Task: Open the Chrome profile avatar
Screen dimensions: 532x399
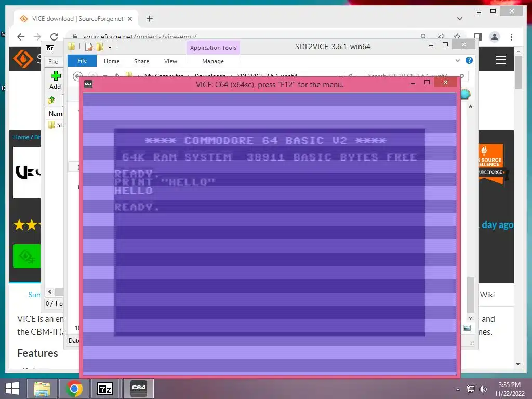Action: click(x=495, y=37)
